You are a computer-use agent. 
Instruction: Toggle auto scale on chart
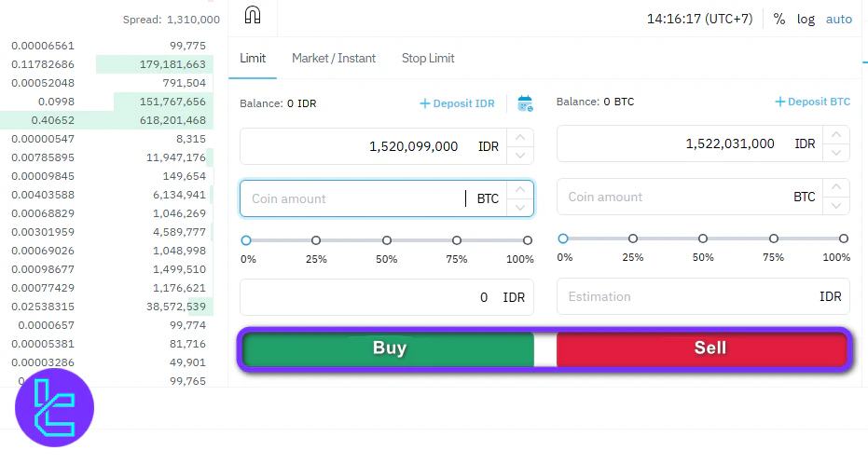tap(839, 19)
